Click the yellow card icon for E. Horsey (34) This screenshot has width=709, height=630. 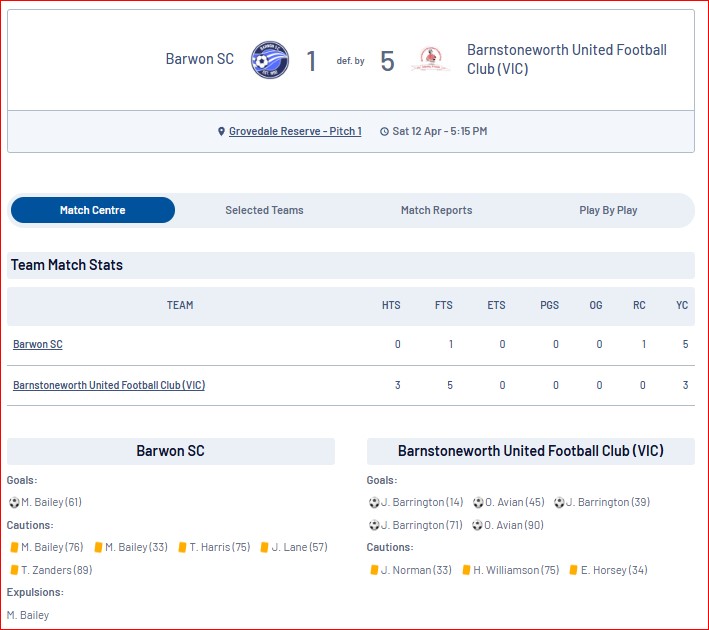[x=573, y=570]
